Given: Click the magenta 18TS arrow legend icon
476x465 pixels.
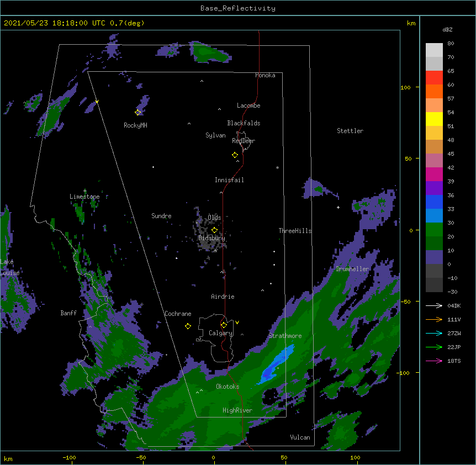Looking at the screenshot, I should [x=434, y=361].
